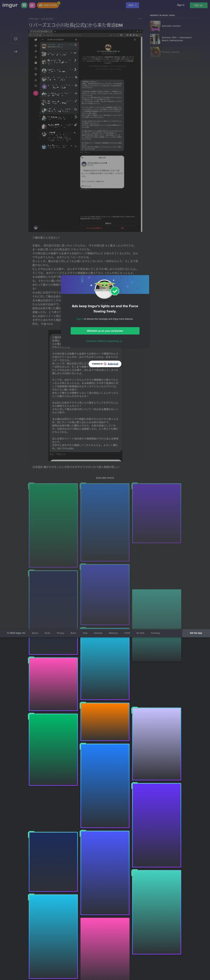The width and height of the screenshot is (210, 980).
Task: Open Terms in the footer
Action: 47,633
